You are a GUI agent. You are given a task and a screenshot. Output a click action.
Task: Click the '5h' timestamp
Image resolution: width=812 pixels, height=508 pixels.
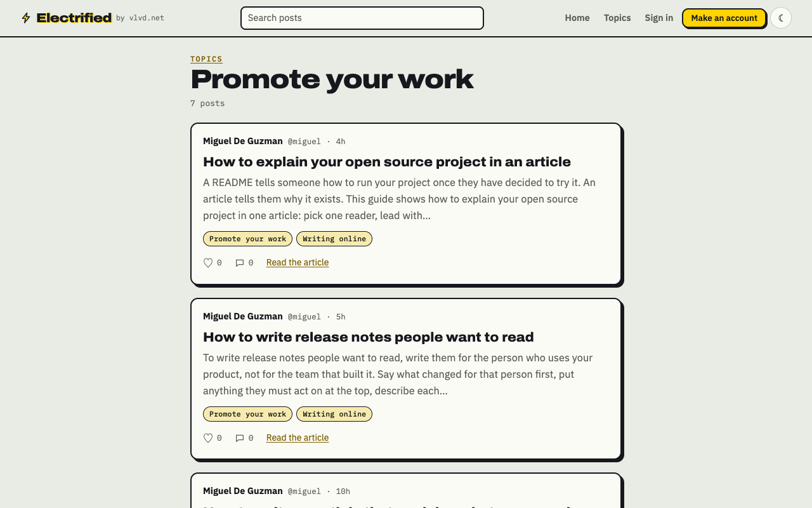pos(341,317)
